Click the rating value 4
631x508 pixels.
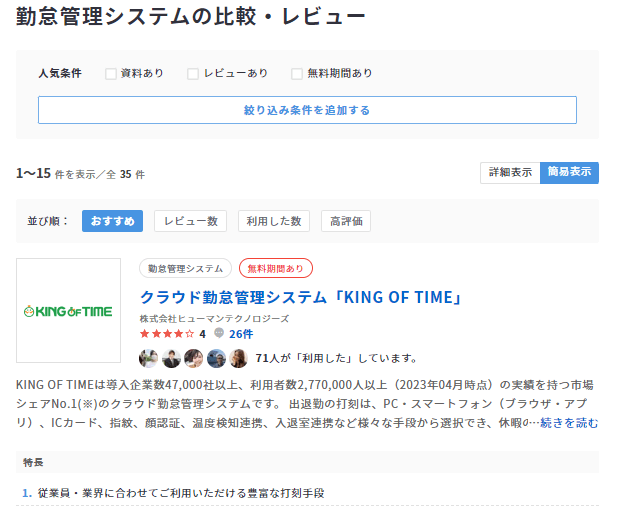click(202, 334)
